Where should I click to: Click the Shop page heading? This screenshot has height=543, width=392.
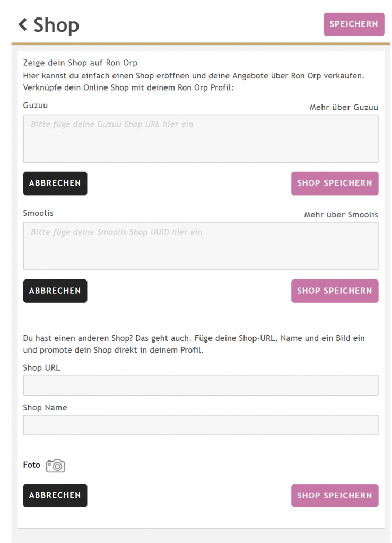coord(56,25)
